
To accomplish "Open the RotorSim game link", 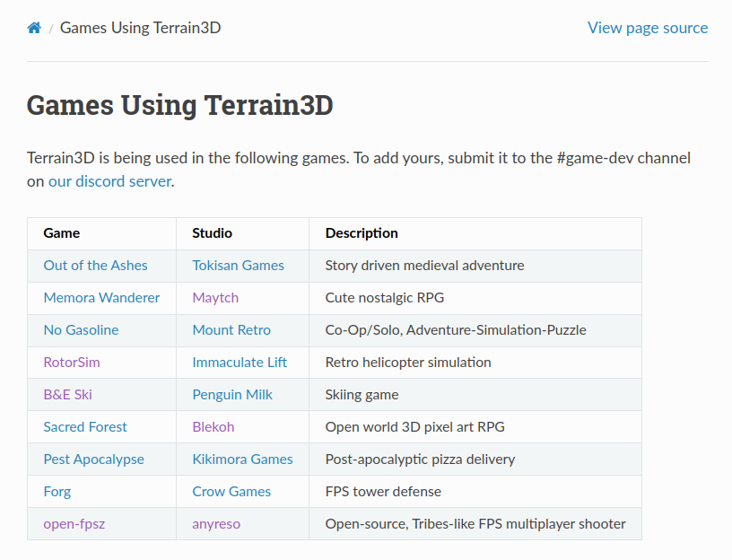I will 72,362.
